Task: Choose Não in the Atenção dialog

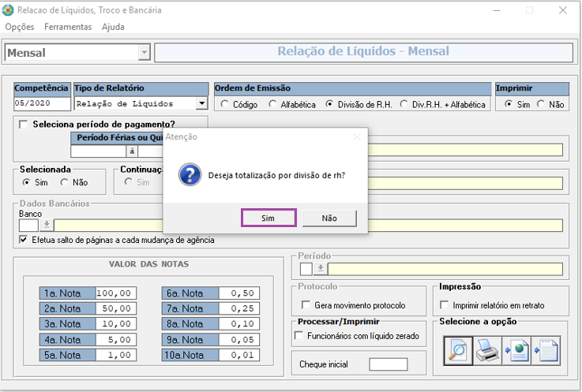Action: coord(329,218)
